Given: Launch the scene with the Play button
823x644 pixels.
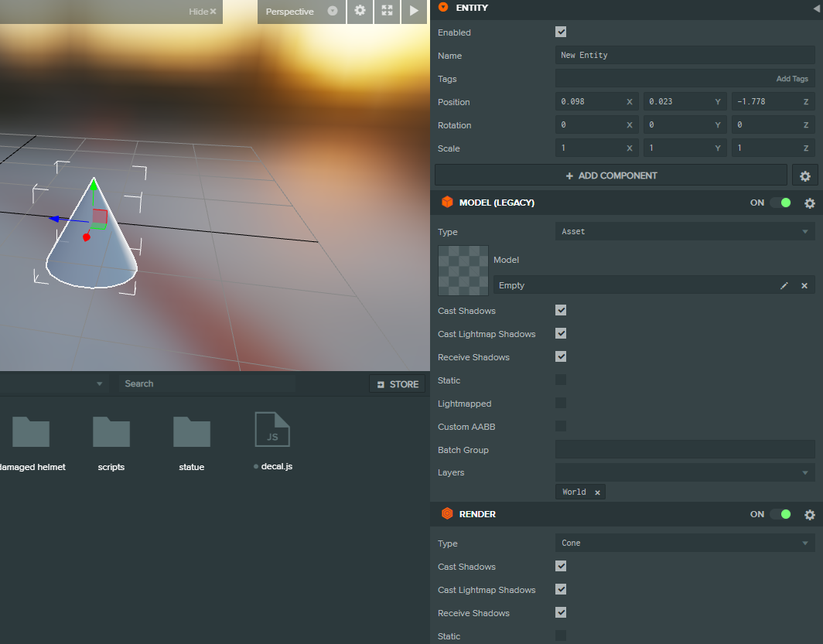Looking at the screenshot, I should (414, 12).
